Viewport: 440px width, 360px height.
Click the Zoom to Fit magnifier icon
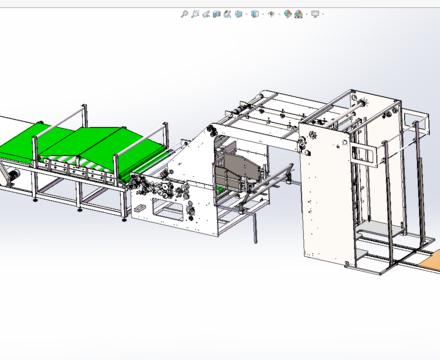[x=184, y=14]
